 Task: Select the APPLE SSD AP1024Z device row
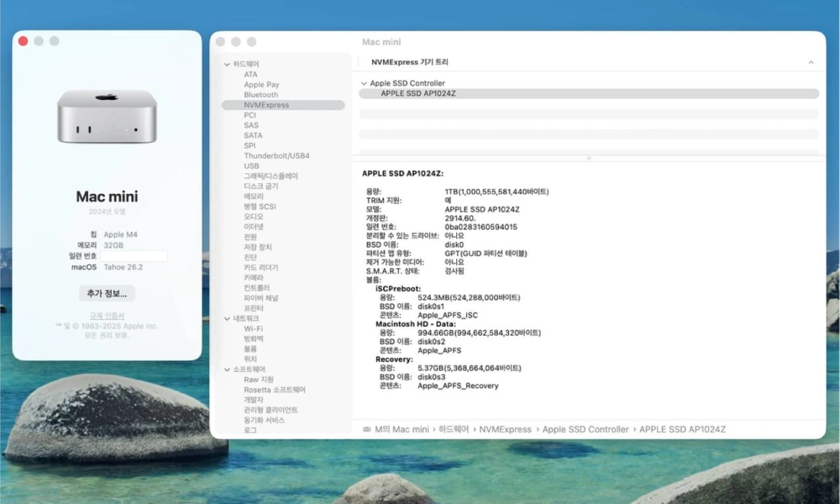[589, 93]
